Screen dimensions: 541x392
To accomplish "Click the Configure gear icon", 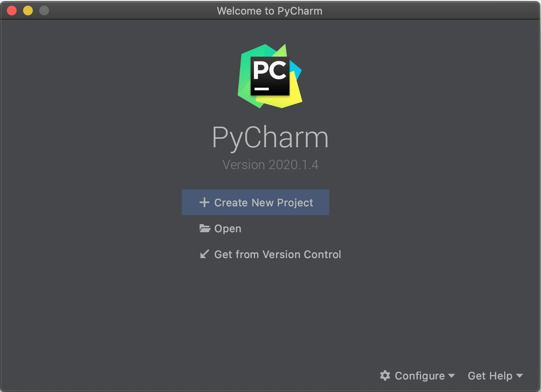I will click(385, 375).
